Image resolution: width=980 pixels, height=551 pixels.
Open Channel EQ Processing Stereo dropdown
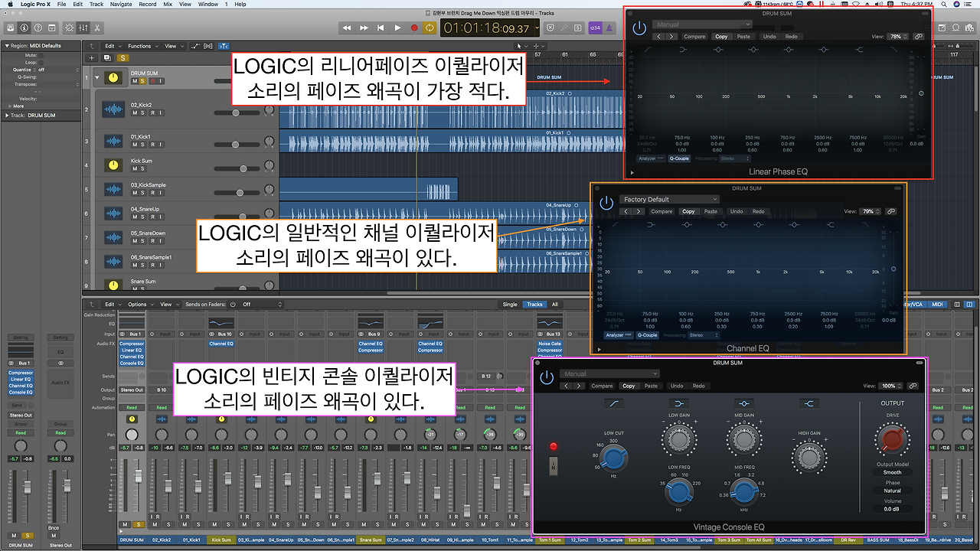(x=702, y=335)
